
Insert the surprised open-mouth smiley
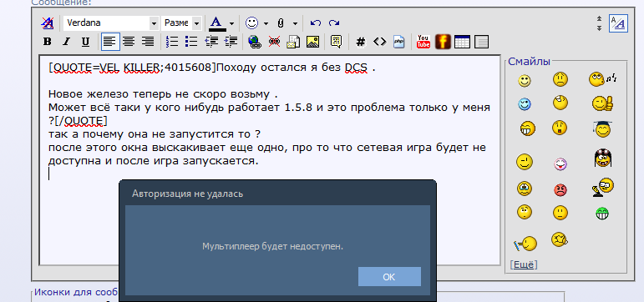[560, 128]
